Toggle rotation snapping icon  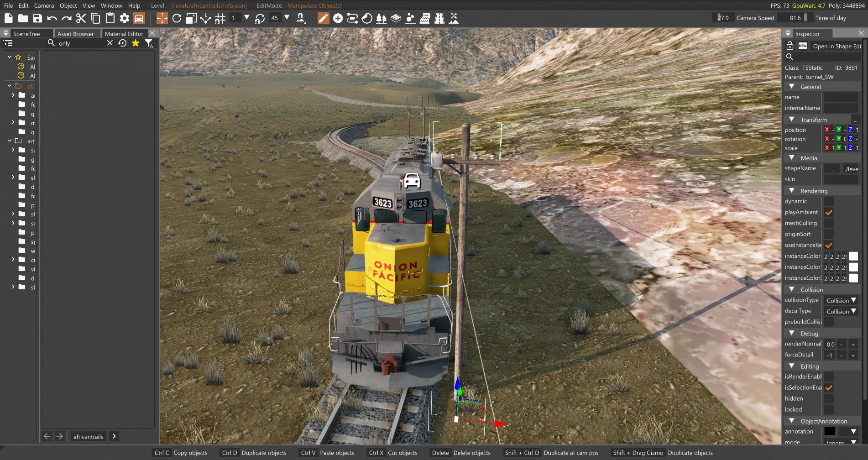260,18
